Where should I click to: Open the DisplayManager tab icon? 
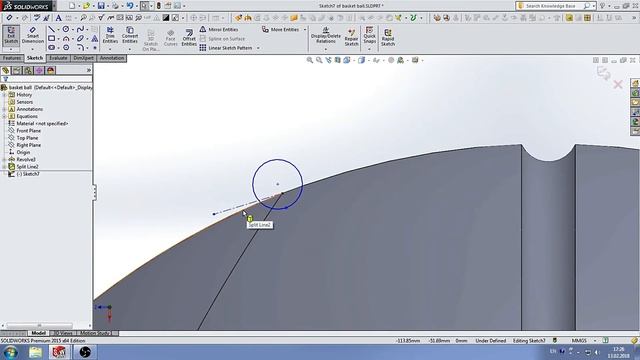tap(51, 70)
